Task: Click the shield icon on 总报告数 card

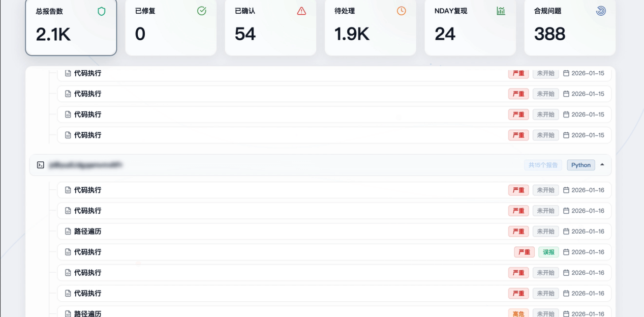Action: click(102, 11)
